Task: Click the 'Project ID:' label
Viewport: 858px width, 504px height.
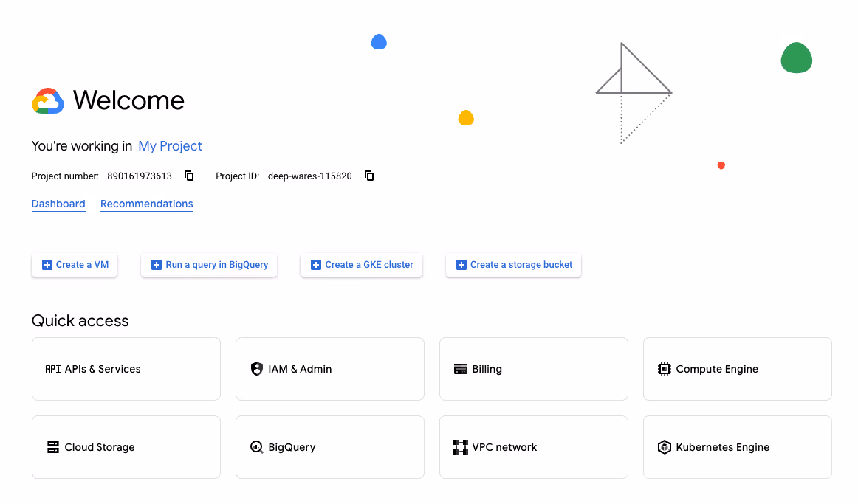Action: (x=238, y=176)
